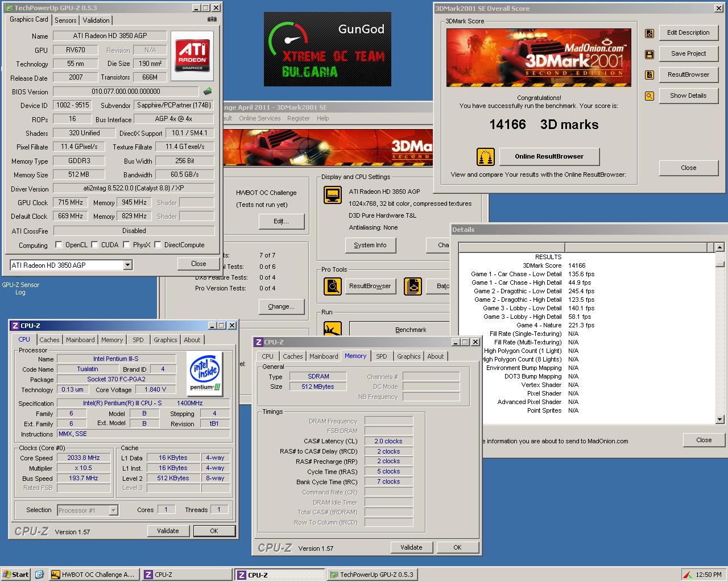Switch to the Validation tab in GPU-Z
The image size is (728, 582).
pos(96,20)
